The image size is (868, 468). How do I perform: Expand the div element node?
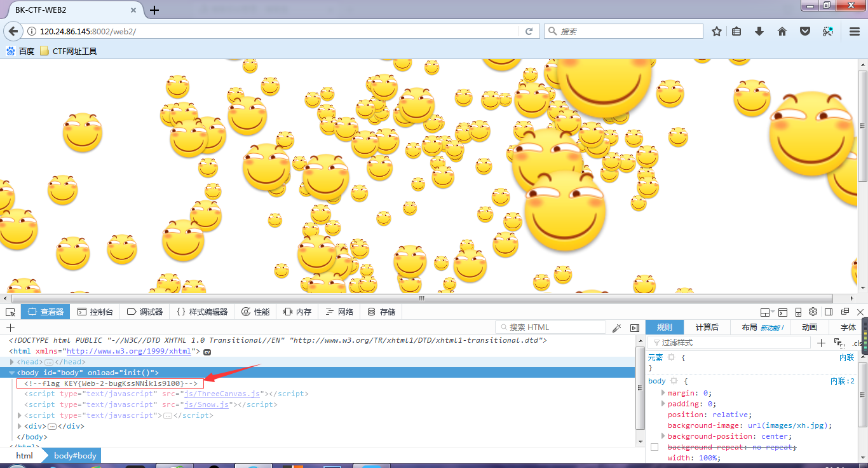(20, 426)
